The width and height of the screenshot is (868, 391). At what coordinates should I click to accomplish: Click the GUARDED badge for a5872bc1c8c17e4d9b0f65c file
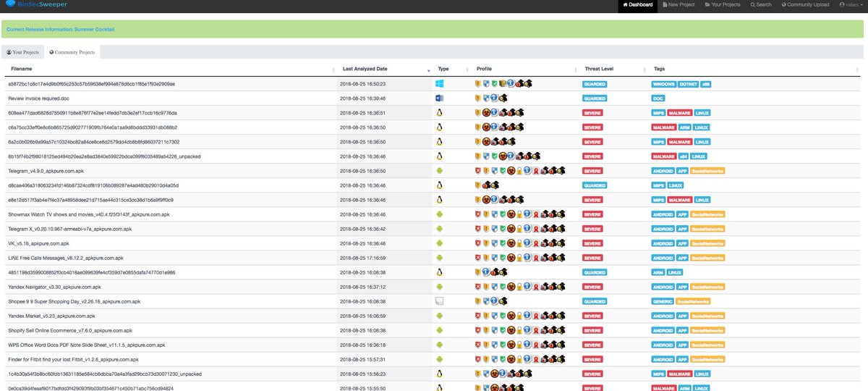(x=595, y=84)
